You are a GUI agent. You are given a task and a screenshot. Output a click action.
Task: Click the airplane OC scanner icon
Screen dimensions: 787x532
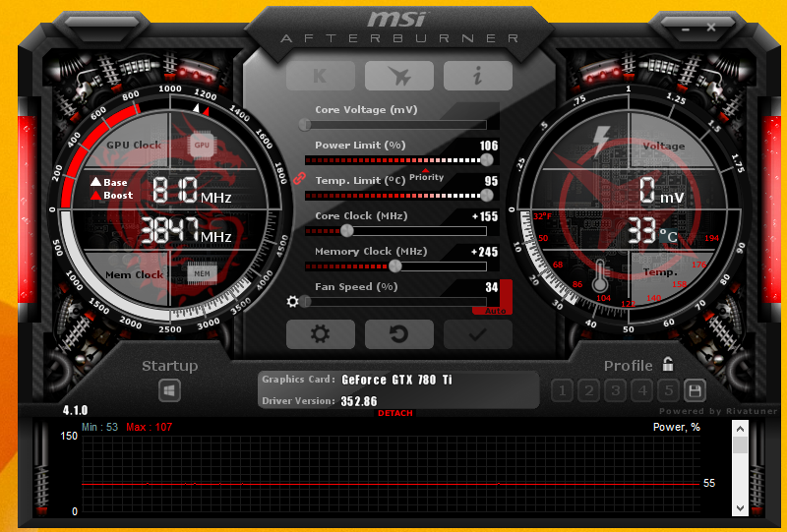(x=399, y=76)
